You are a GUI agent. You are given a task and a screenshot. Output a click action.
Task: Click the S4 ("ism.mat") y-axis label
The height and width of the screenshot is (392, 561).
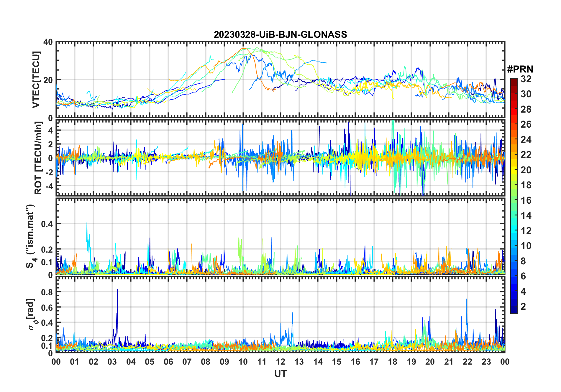(x=30, y=236)
